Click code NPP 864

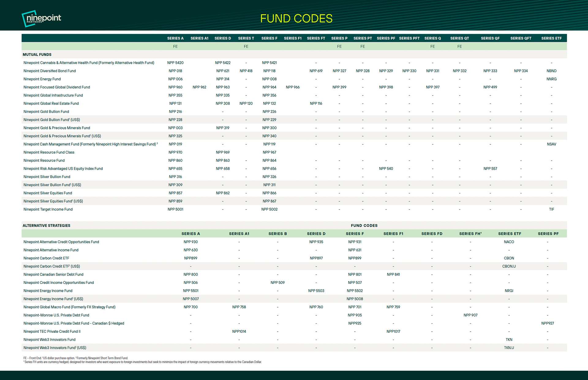click(x=269, y=161)
